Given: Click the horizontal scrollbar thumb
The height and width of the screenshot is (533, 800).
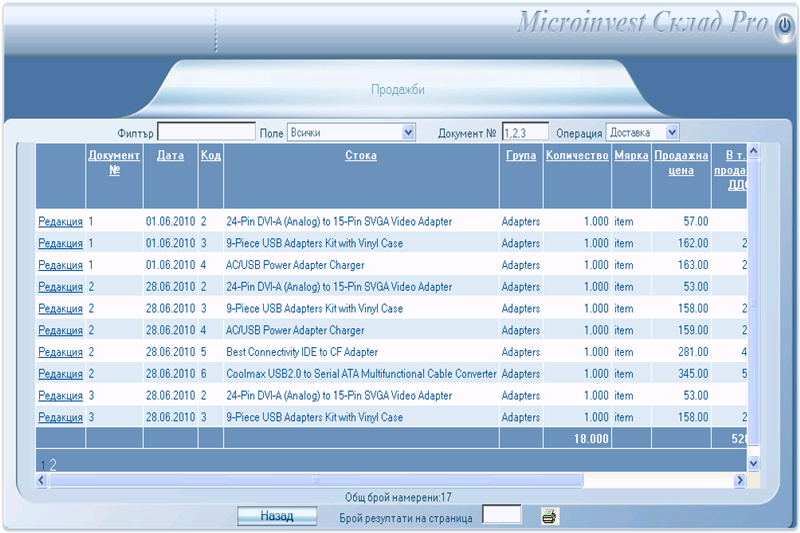Looking at the screenshot, I should point(315,479).
